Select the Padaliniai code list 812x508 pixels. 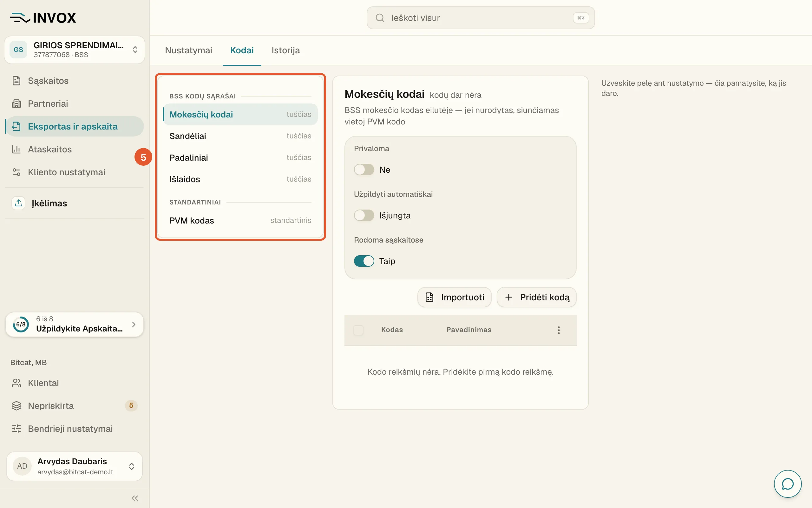click(240, 157)
